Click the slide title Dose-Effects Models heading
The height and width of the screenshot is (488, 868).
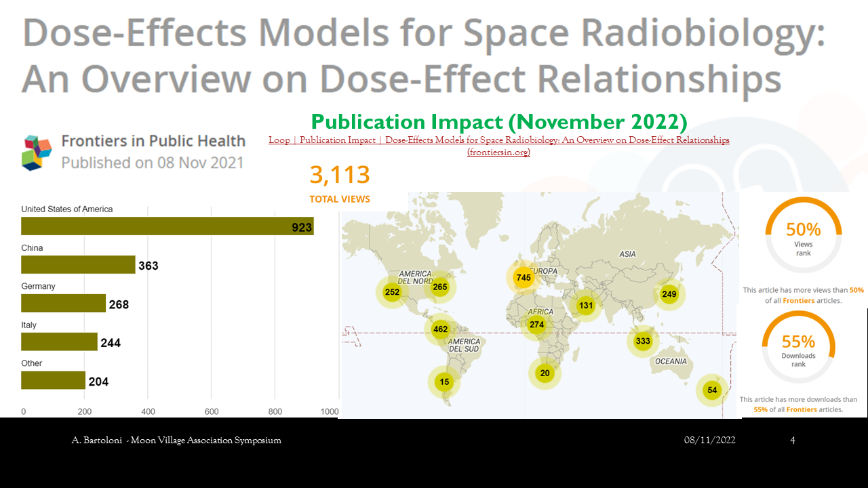424,56
